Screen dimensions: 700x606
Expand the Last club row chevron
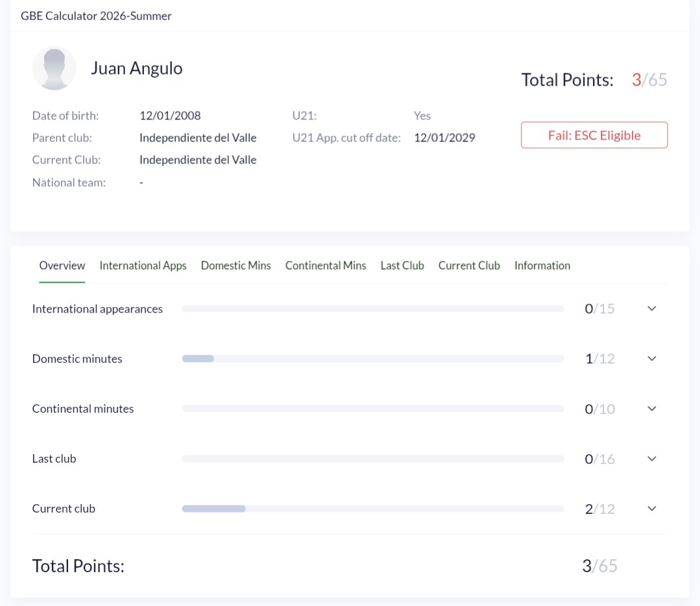(652, 459)
